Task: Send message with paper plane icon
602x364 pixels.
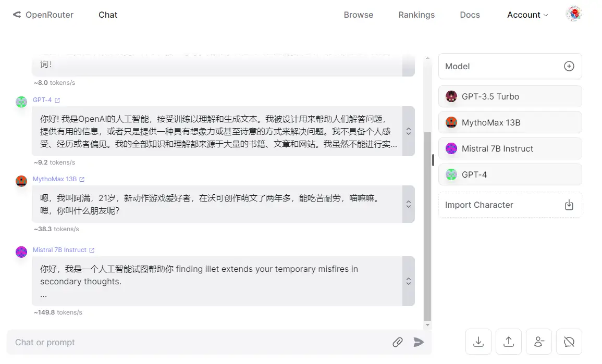Action: click(x=419, y=342)
